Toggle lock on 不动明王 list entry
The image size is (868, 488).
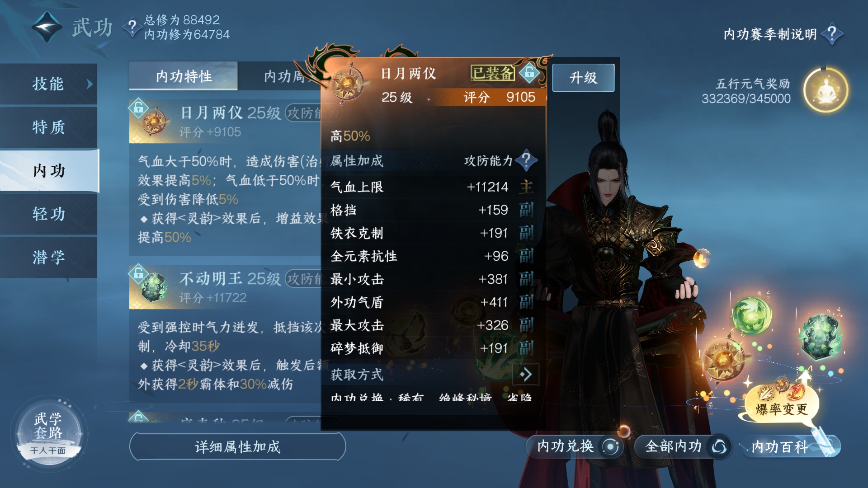[138, 273]
